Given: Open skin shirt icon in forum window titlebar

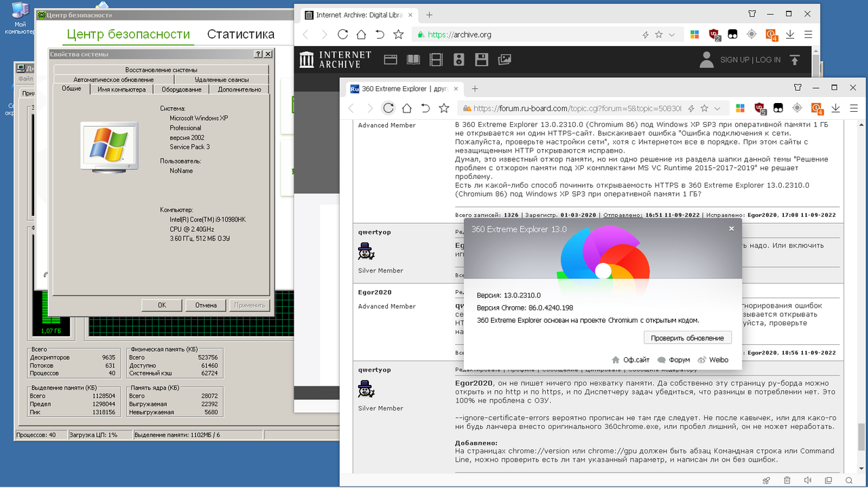Looking at the screenshot, I should (799, 87).
